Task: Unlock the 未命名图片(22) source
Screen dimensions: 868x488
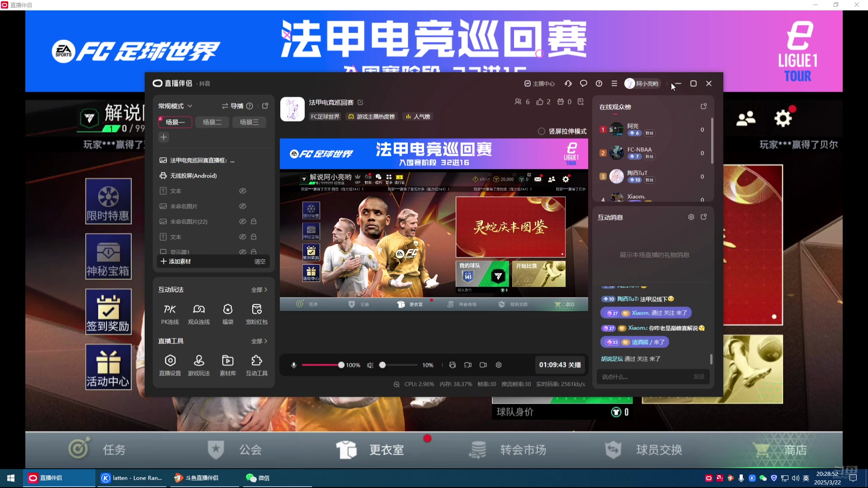Action: (x=254, y=222)
